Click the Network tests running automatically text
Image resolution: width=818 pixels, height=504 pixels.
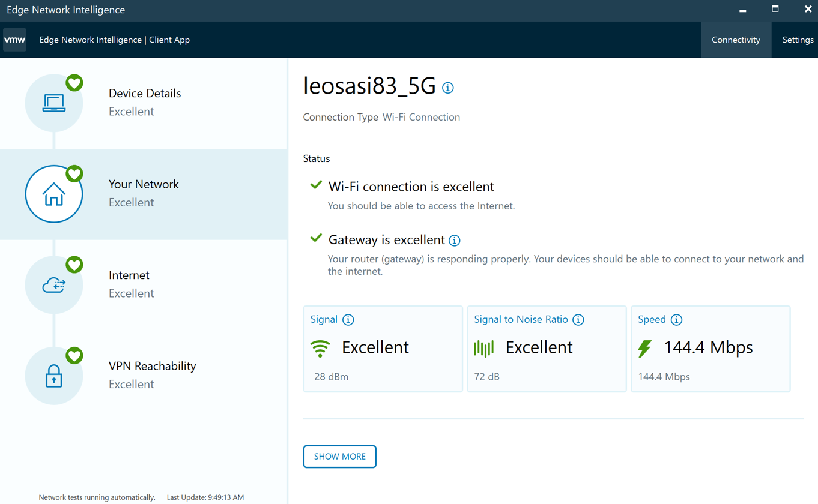97,497
